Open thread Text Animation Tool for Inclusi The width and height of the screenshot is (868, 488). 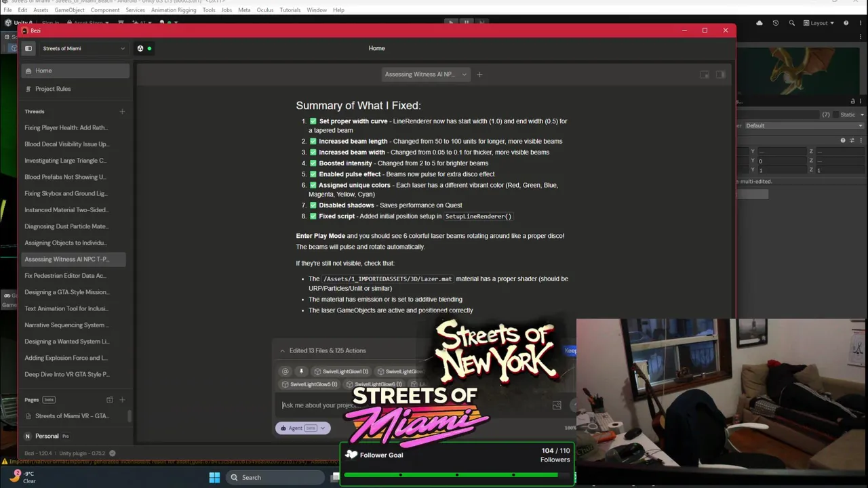66,308
